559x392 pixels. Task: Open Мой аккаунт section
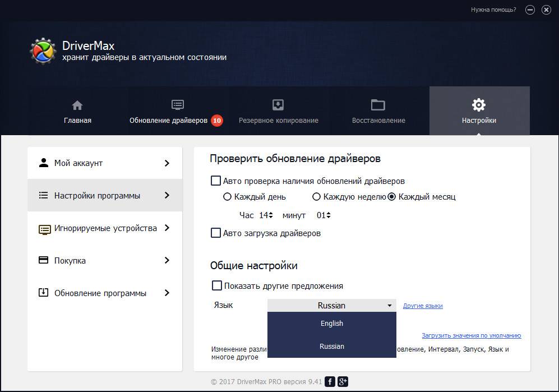pyautogui.click(x=105, y=163)
